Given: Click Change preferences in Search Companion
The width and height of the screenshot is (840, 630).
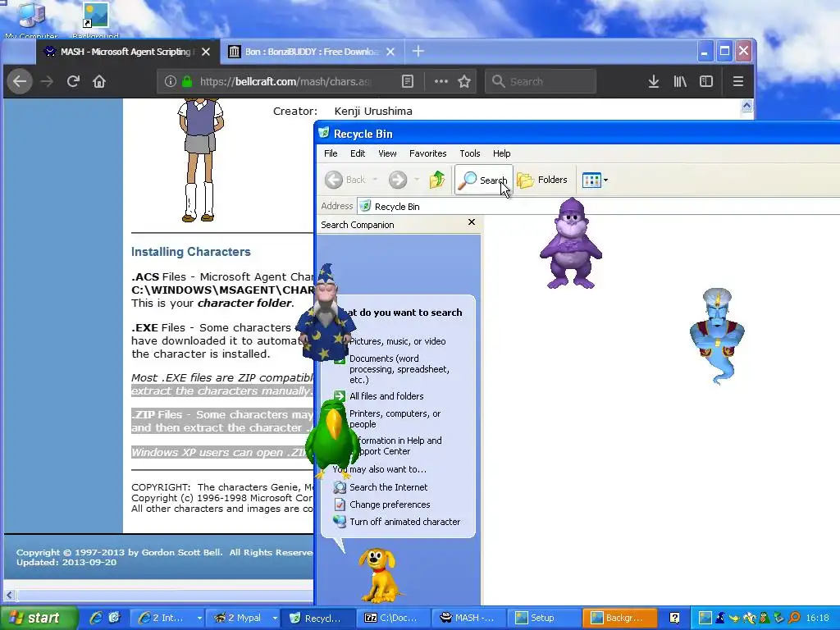Looking at the screenshot, I should coord(390,504).
